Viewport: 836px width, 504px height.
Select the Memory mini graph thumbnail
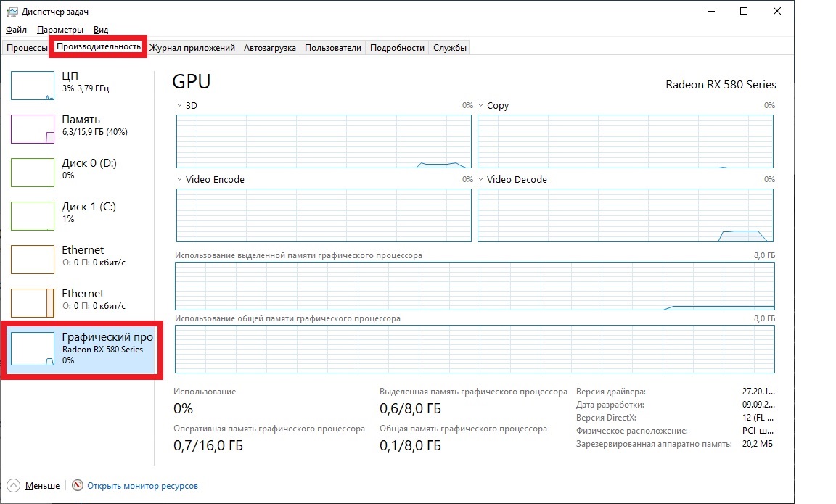coord(33,129)
